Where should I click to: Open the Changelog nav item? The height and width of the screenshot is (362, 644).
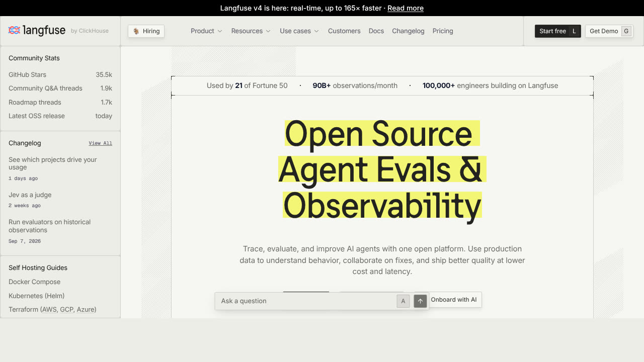tap(408, 31)
